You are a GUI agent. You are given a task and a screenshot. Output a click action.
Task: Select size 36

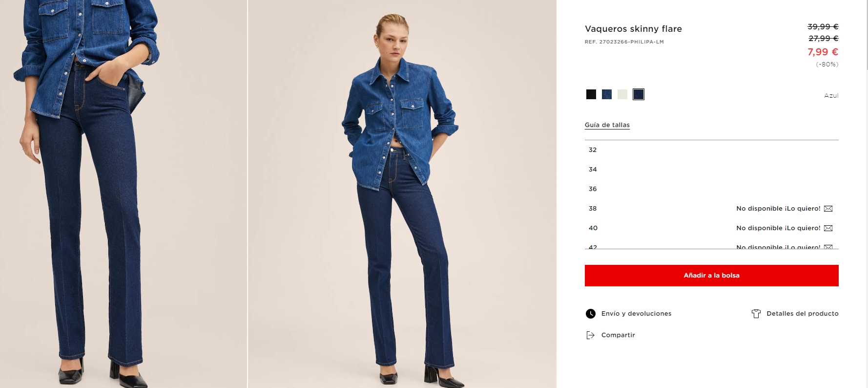[x=711, y=189]
